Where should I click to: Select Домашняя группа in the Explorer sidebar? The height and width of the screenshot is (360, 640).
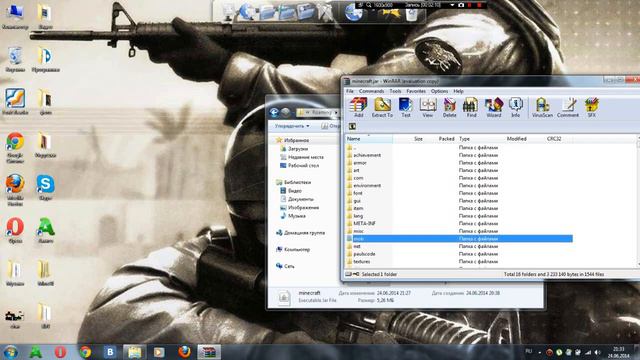point(304,233)
